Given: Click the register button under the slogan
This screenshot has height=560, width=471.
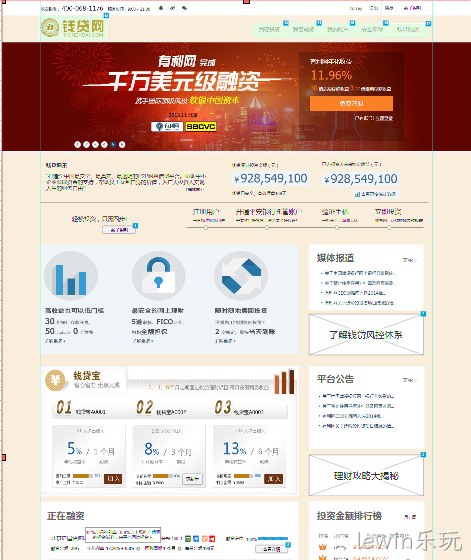Looking at the screenshot, I should [119, 230].
